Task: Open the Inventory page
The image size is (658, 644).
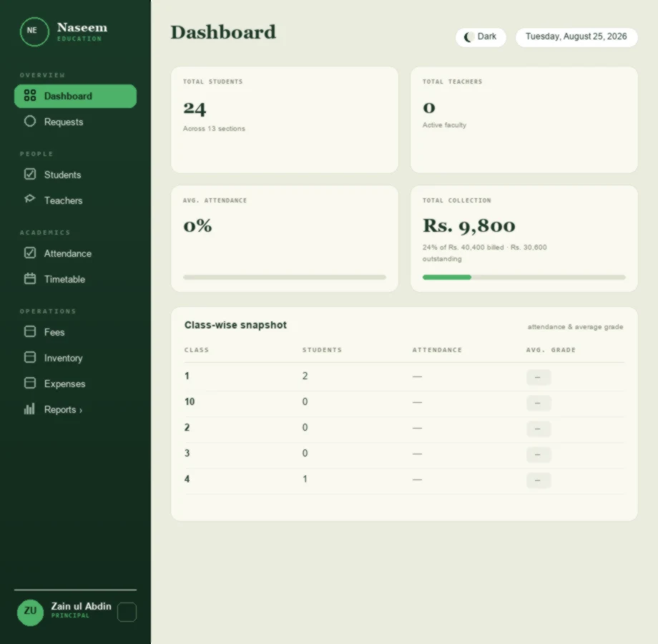Action: coord(75,358)
